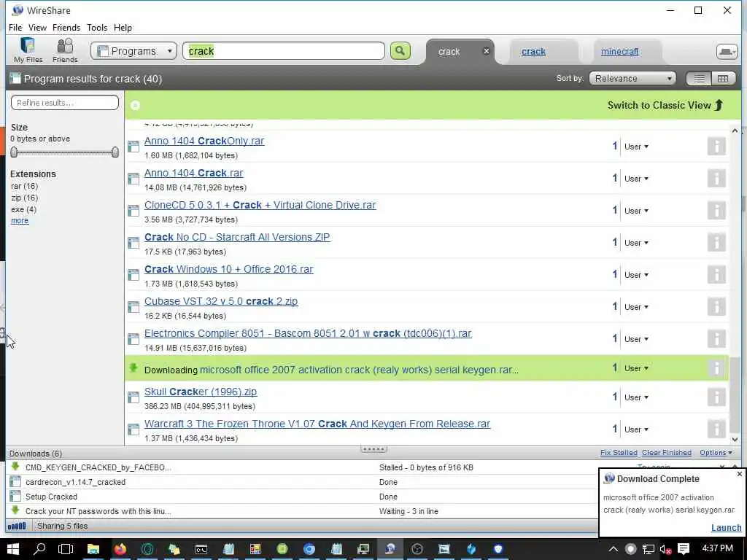The height and width of the screenshot is (560, 747).
Task: Switch to the minecraft tab
Action: coord(619,52)
